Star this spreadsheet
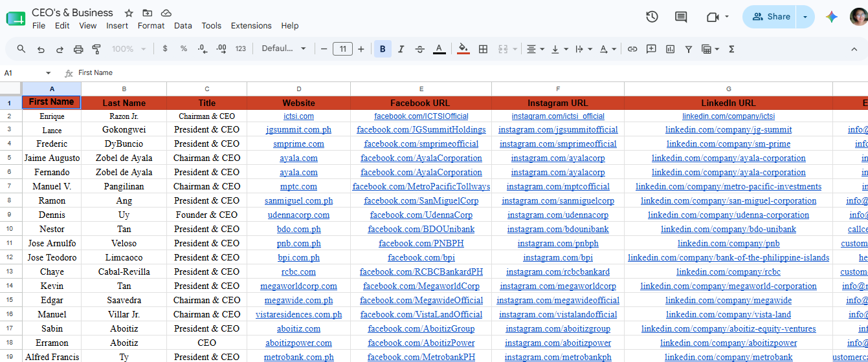This screenshot has height=362, width=868. point(129,13)
